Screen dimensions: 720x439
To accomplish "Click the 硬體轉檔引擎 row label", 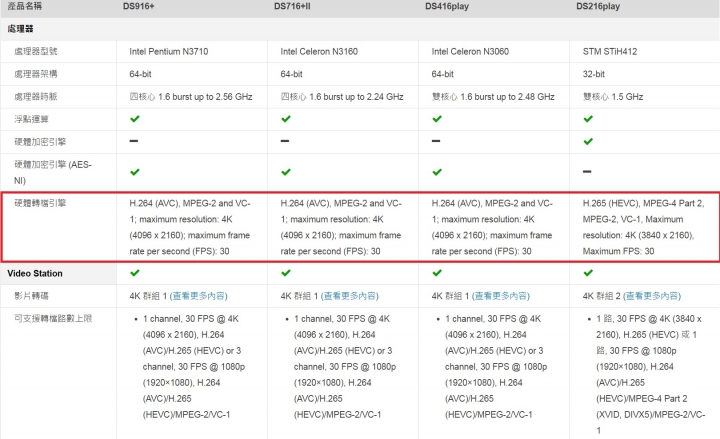I will point(40,203).
